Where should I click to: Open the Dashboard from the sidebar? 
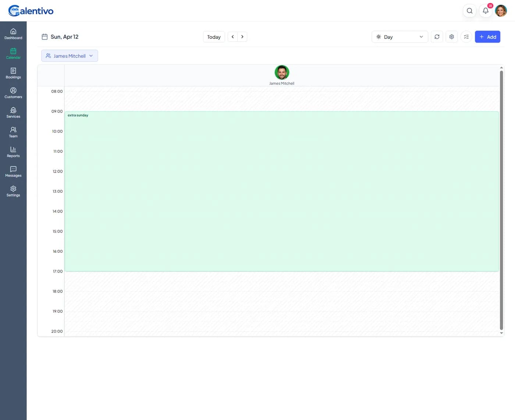click(x=13, y=34)
